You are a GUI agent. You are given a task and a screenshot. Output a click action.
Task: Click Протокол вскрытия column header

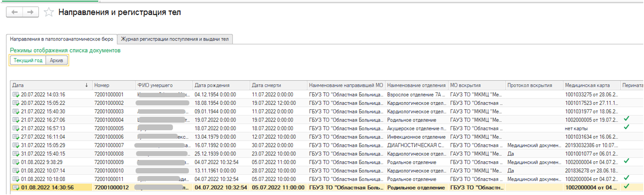529,85
